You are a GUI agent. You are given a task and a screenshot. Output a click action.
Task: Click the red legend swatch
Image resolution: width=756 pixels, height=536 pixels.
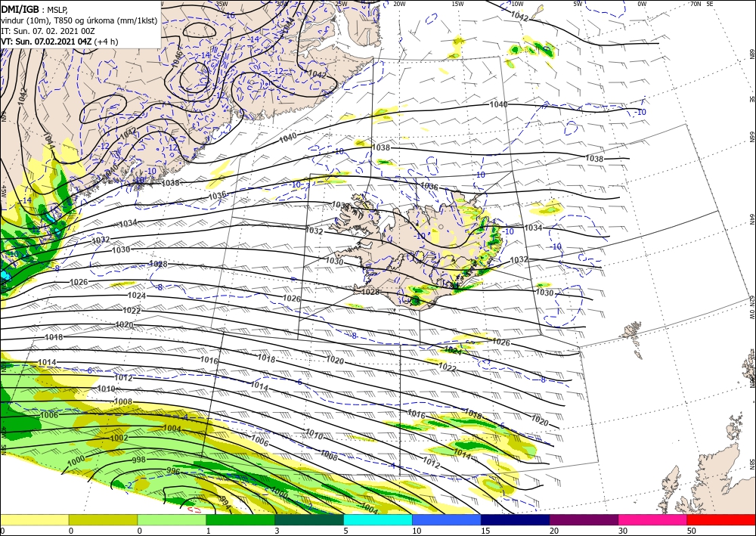click(x=721, y=519)
